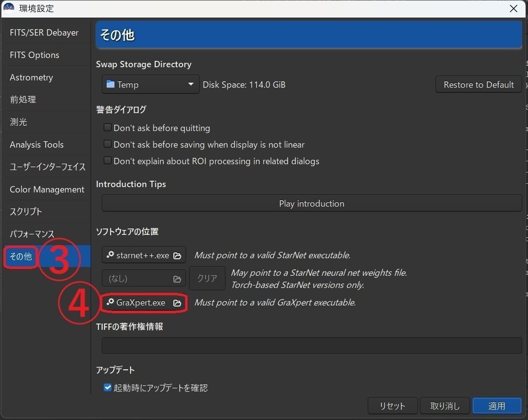528x420 pixels.
Task: Switch to the Astrometry settings page
Action: coord(31,77)
